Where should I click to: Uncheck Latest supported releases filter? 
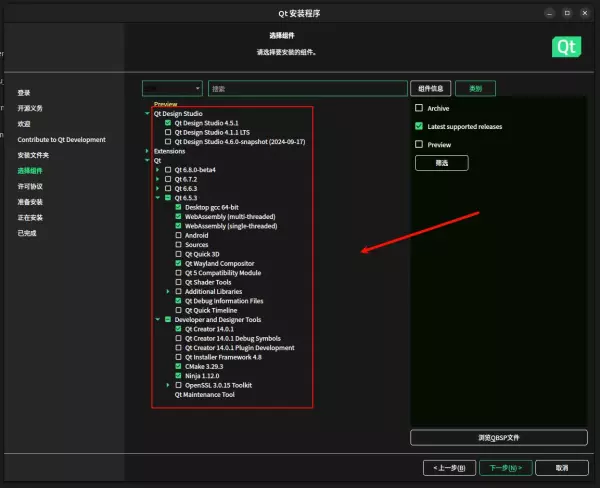[419, 126]
